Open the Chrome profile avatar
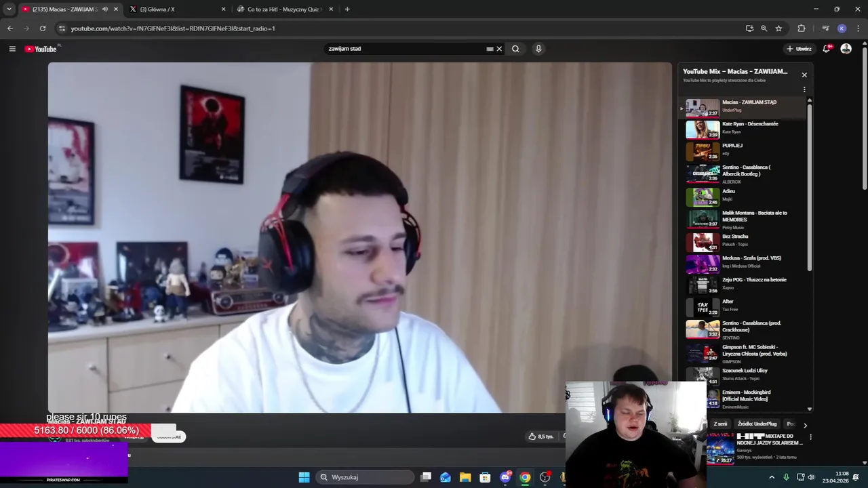 click(842, 28)
